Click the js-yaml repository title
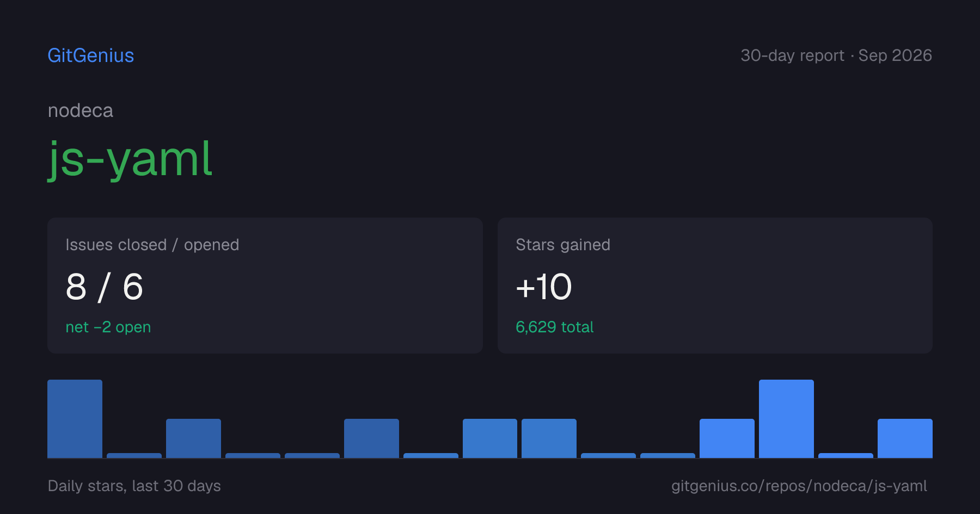The height and width of the screenshot is (514, 980). (x=130, y=158)
